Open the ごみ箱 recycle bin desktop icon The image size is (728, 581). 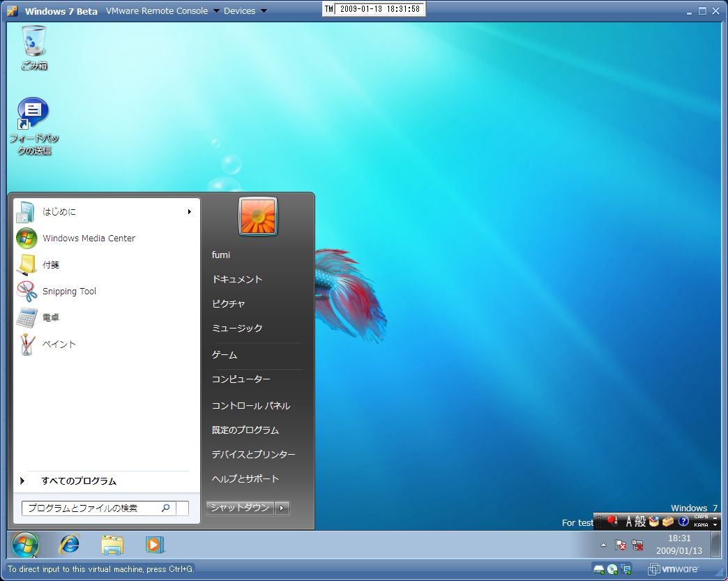[34, 48]
